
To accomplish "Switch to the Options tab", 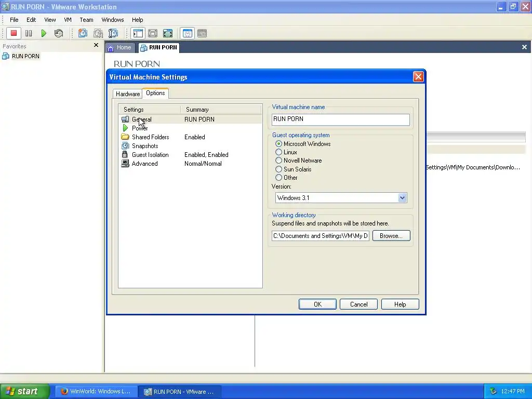I will [x=155, y=93].
